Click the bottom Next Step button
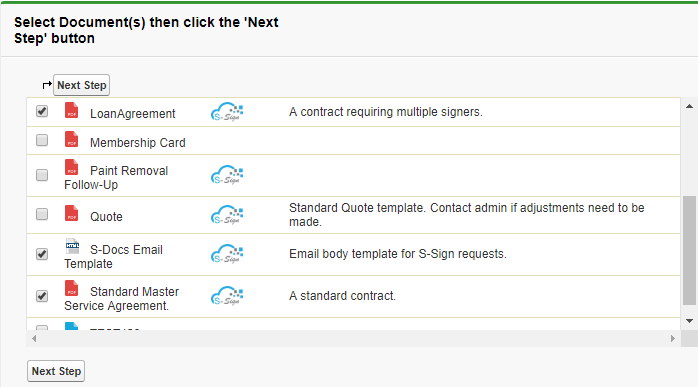The width and height of the screenshot is (698, 387). coord(56,371)
